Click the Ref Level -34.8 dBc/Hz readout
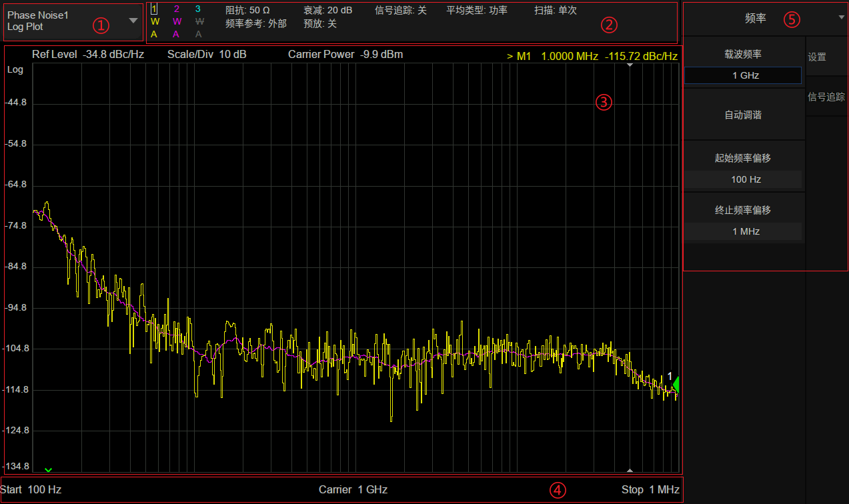Viewport: 849px width, 504px height. pyautogui.click(x=88, y=54)
